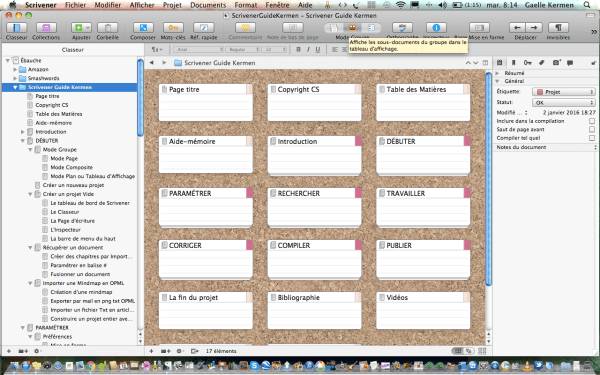This screenshot has width=600, height=375.
Task: Toggle italic formatting button
Action: click(308, 49)
